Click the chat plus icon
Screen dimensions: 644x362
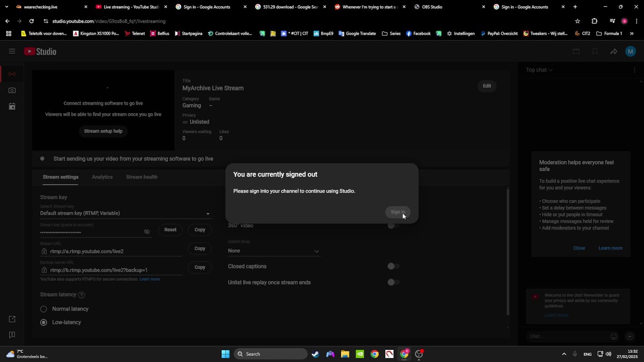tap(629, 336)
